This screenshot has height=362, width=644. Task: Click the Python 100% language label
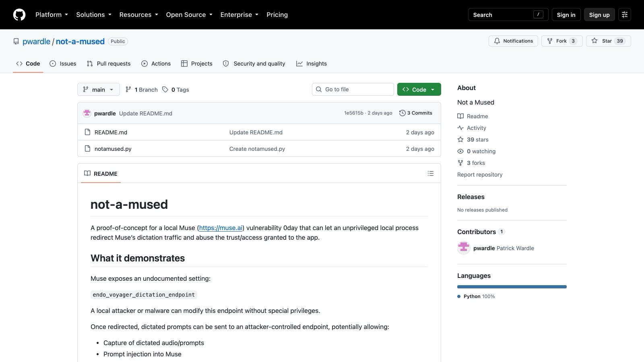476,296
